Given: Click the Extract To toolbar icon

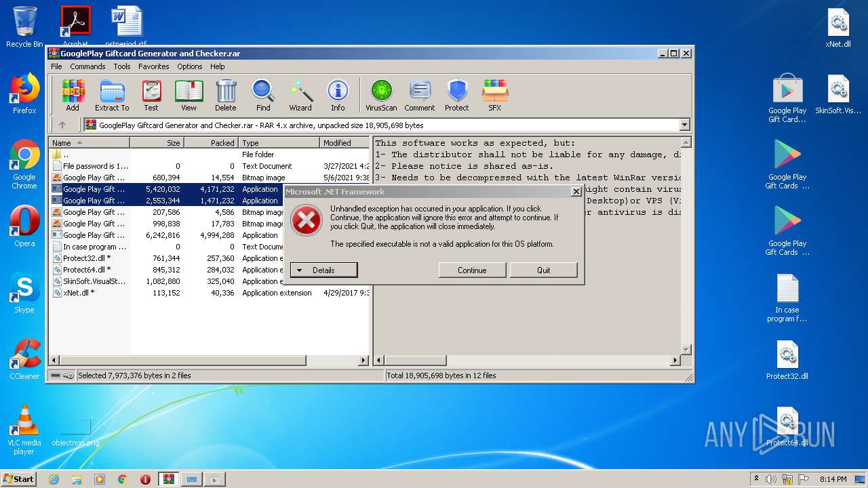Looking at the screenshot, I should tap(112, 96).
